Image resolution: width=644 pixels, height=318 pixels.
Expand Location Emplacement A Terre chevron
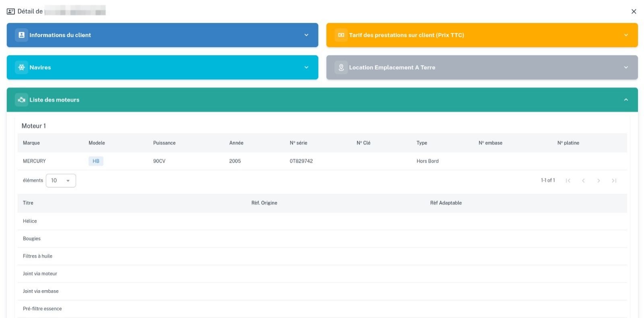point(626,67)
